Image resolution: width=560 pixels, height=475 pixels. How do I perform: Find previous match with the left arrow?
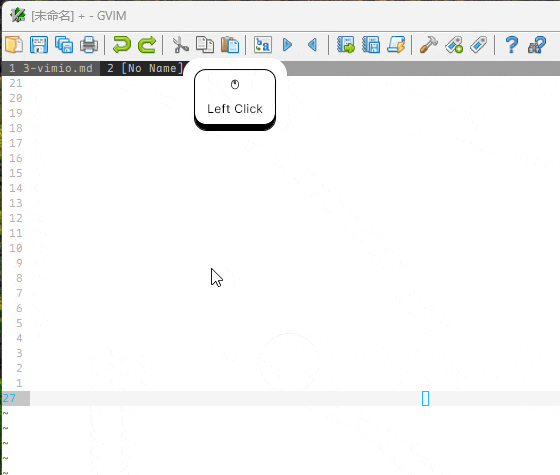click(312, 45)
